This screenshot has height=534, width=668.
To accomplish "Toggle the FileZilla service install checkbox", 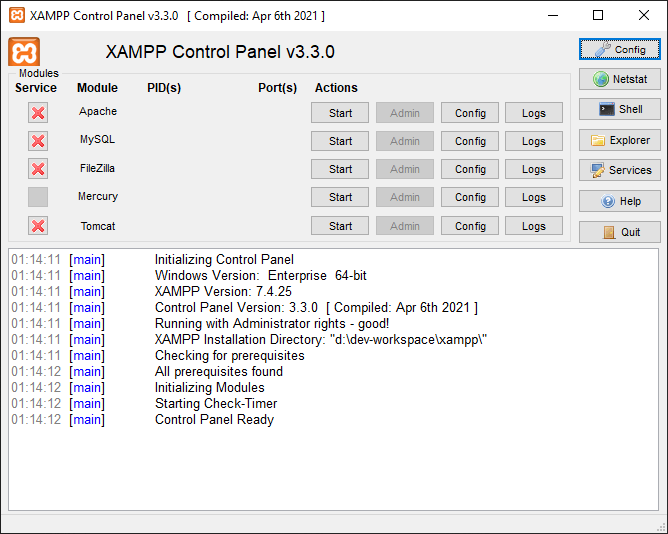I will pos(38,169).
